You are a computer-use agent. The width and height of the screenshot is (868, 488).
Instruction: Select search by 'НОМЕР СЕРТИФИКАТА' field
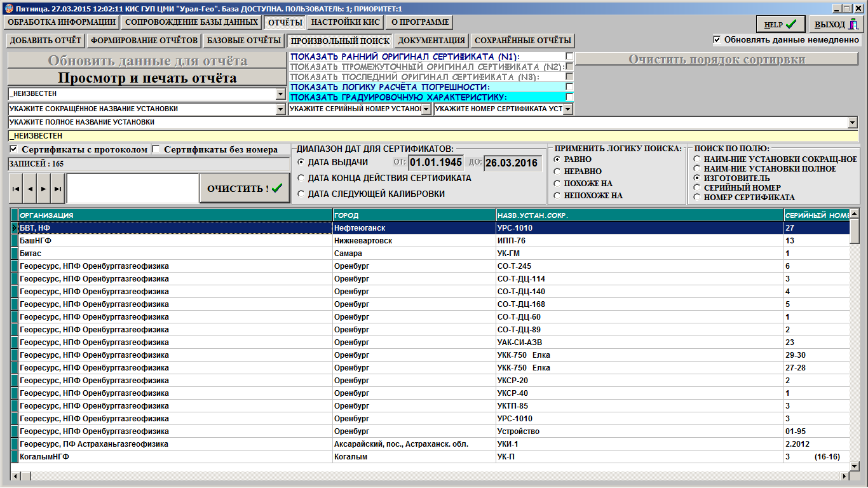pos(697,197)
